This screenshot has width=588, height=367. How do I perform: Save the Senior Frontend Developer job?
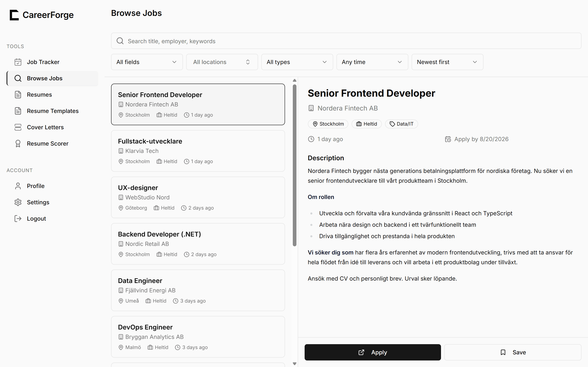pyautogui.click(x=513, y=352)
